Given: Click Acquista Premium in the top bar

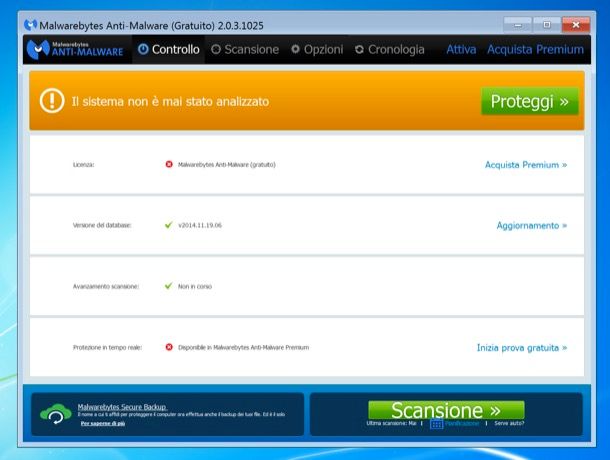Looking at the screenshot, I should tap(535, 49).
